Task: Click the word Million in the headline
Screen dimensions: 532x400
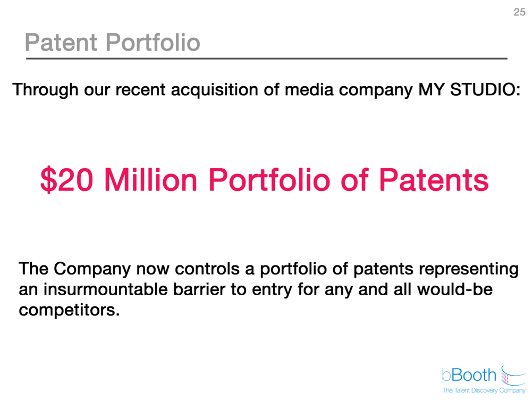Action: click(x=150, y=180)
